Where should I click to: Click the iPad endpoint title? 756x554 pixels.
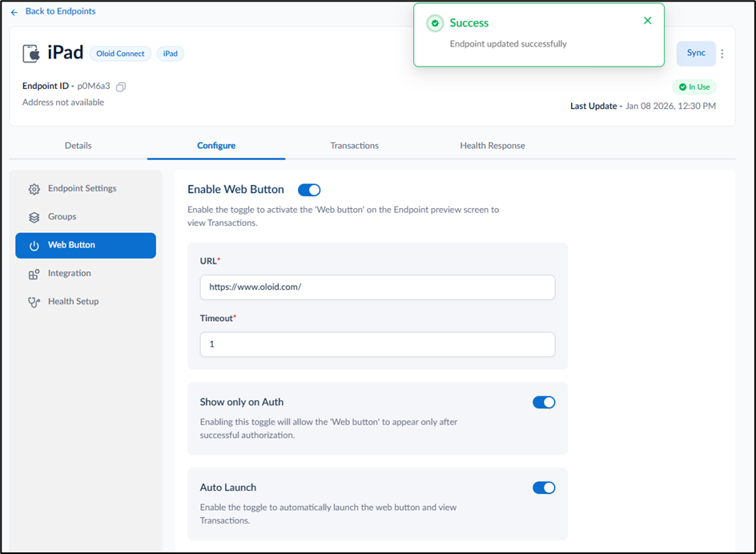(66, 52)
